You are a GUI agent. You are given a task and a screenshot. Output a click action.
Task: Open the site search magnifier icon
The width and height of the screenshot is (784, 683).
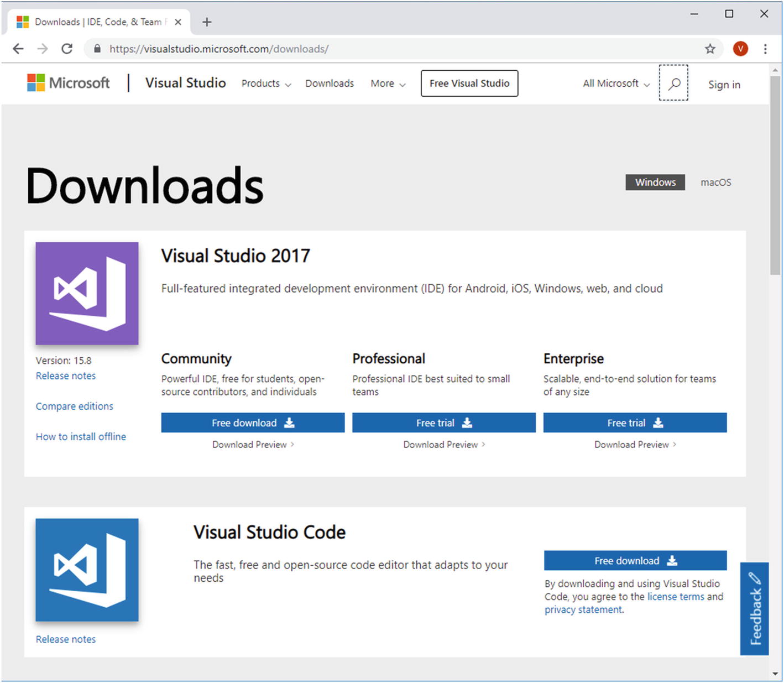[673, 83]
